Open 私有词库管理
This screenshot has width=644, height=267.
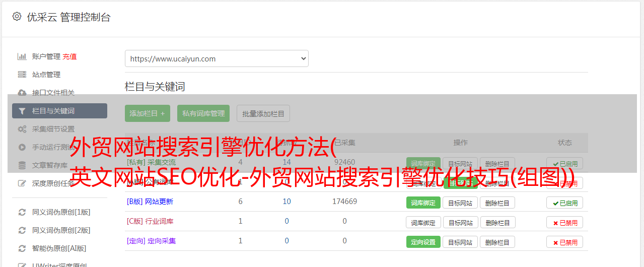click(203, 113)
